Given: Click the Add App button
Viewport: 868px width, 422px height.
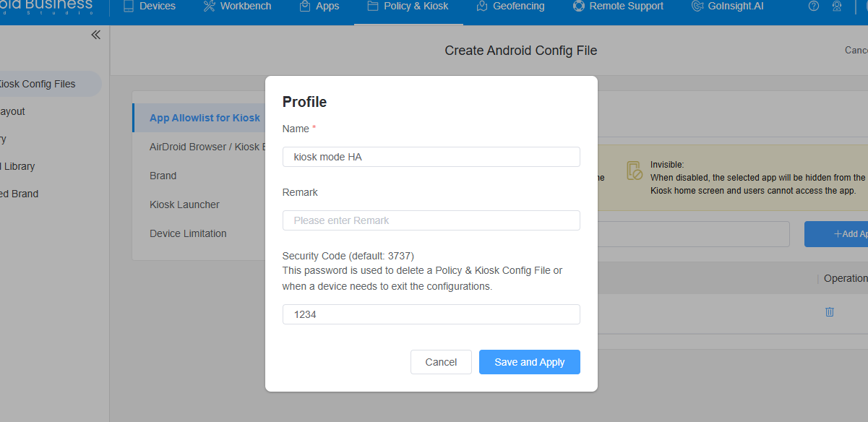Looking at the screenshot, I should 847,233.
